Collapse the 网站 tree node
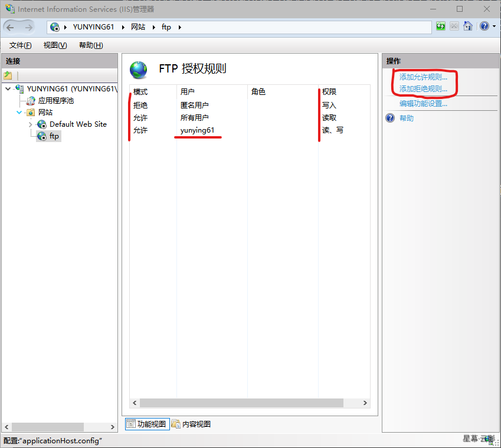The height and width of the screenshot is (448, 501). 19,113
